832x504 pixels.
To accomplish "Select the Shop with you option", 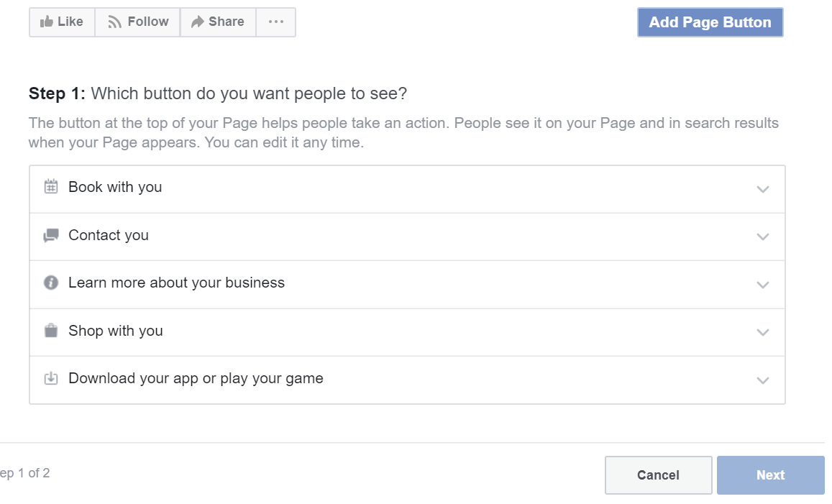I will click(407, 332).
